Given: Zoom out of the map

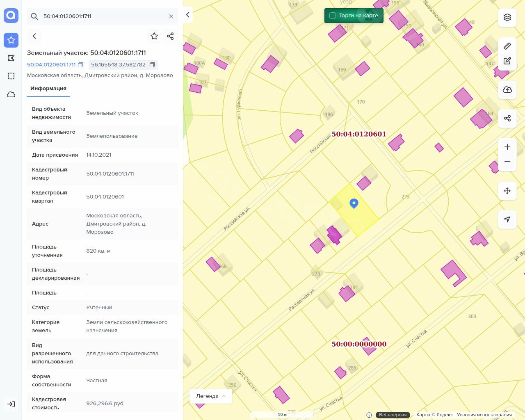Looking at the screenshot, I should [x=507, y=162].
